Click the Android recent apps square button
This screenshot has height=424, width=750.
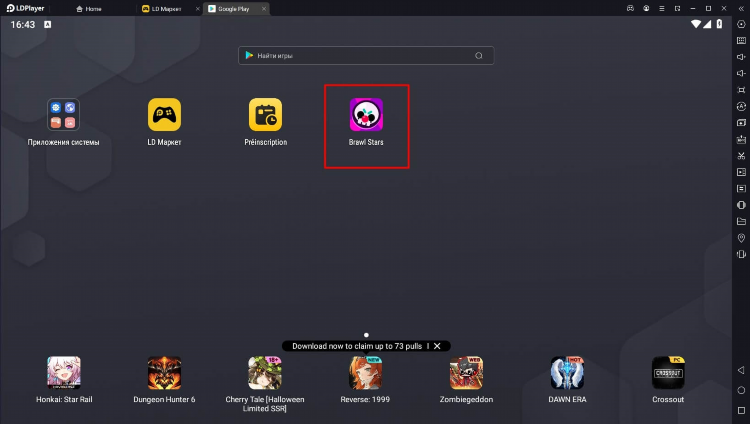coord(741,411)
